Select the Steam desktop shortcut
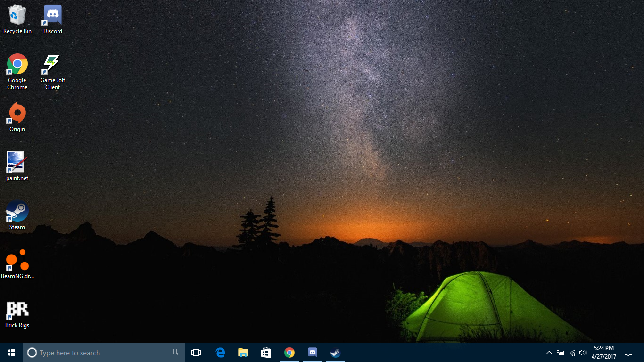Screen dimensions: 644x362 pyautogui.click(x=17, y=215)
